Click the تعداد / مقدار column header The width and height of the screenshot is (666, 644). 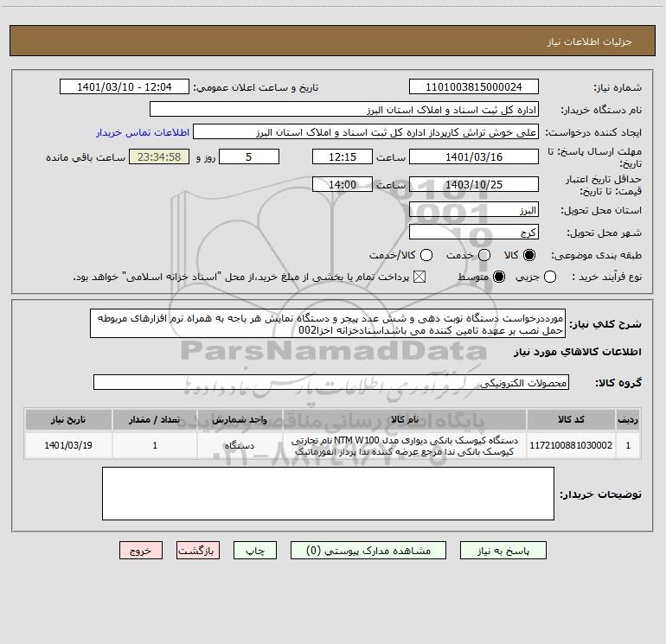point(155,419)
